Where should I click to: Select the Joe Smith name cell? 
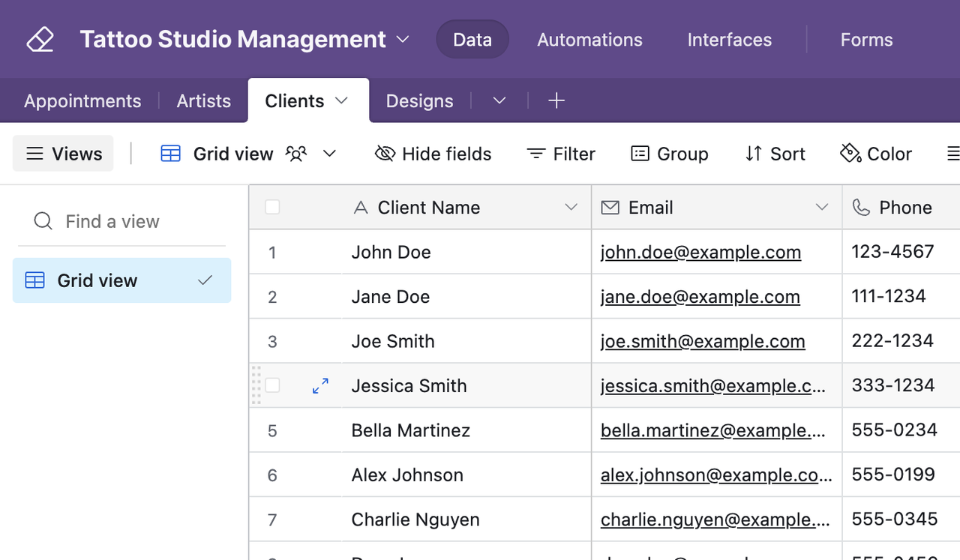point(466,341)
